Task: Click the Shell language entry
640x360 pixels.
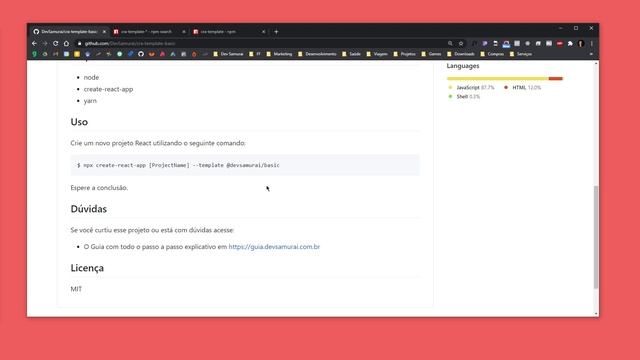Action: click(464, 96)
